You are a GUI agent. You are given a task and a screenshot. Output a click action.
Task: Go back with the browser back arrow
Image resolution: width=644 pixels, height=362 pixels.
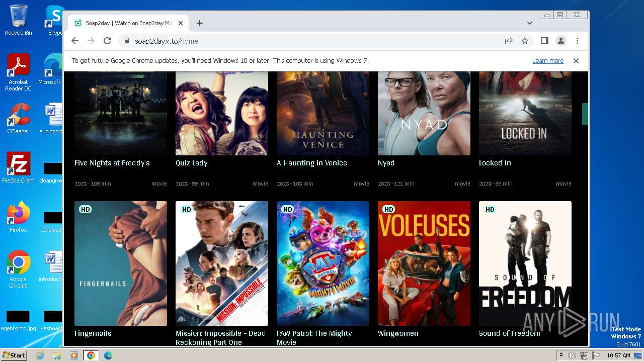tap(75, 41)
